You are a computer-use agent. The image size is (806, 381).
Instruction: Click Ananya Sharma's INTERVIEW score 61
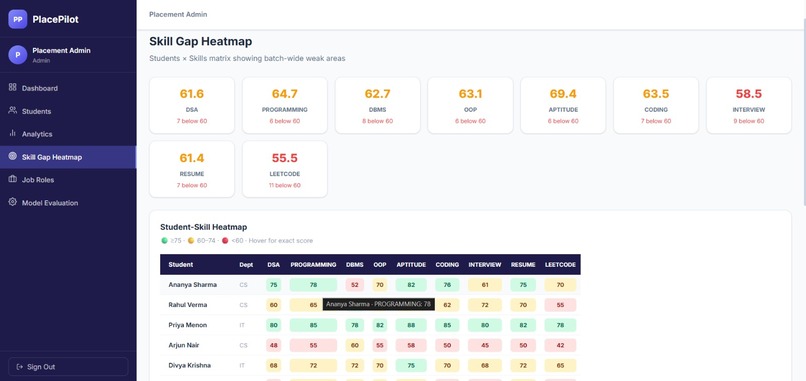[x=485, y=285]
